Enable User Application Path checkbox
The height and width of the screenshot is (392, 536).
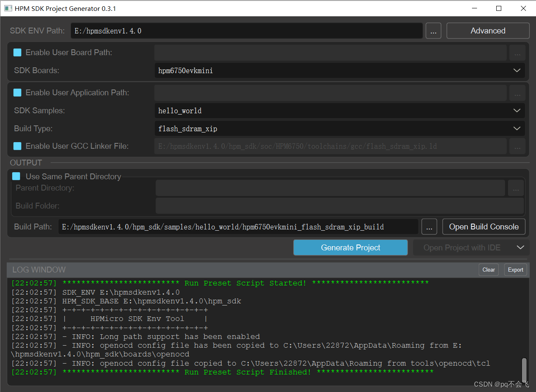click(17, 92)
